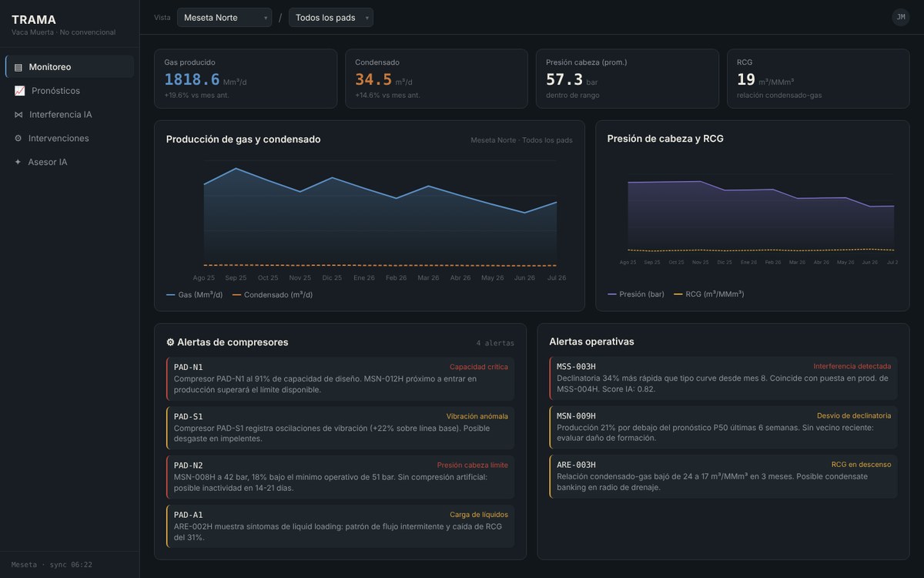Click 'Desvío de declinatoria' tag
Viewport: 924px width, 578px height.
[854, 415]
